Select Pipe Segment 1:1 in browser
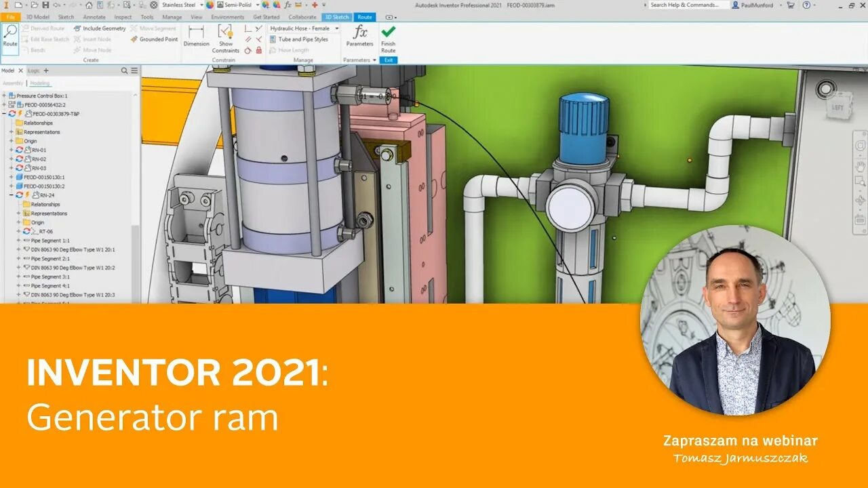The height and width of the screenshot is (488, 868). 51,241
